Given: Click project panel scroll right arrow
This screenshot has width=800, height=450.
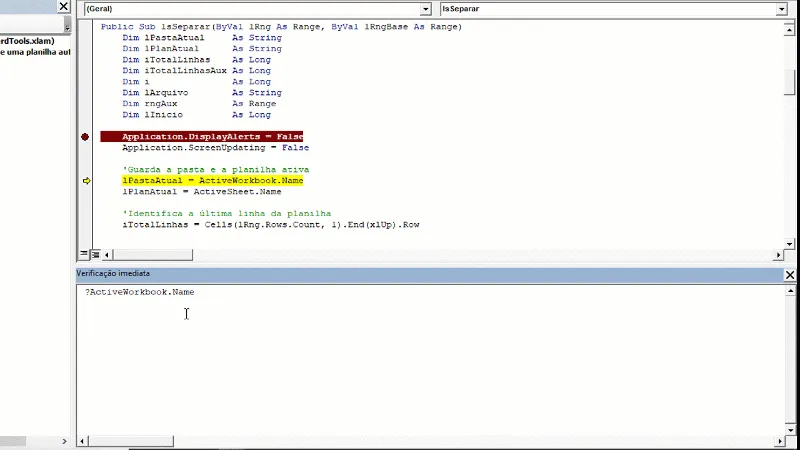Looking at the screenshot, I should (64, 441).
